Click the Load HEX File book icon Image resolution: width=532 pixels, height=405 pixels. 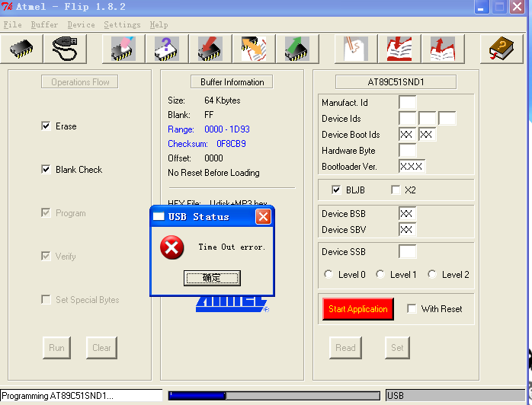tap(399, 49)
